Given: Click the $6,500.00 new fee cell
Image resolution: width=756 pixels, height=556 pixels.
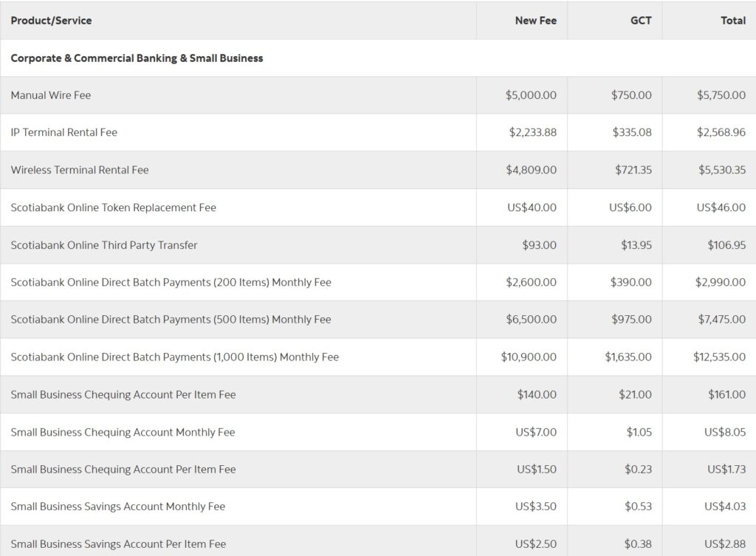Looking at the screenshot, I should [531, 319].
